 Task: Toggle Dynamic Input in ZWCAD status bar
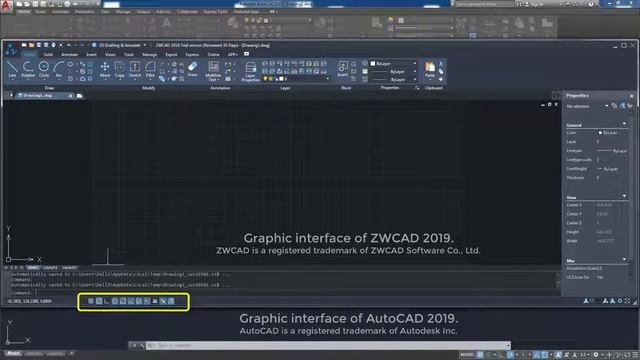(147, 301)
